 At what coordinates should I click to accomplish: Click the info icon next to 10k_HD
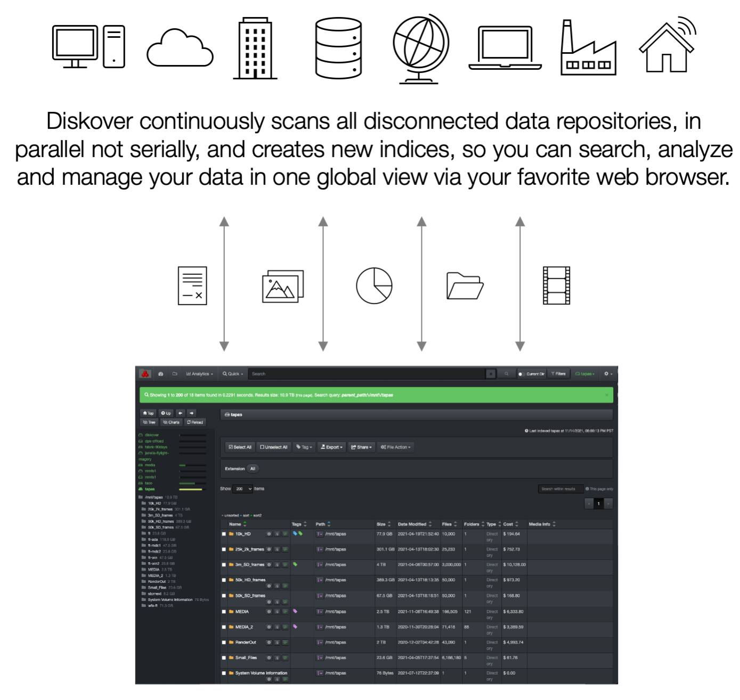point(270,533)
